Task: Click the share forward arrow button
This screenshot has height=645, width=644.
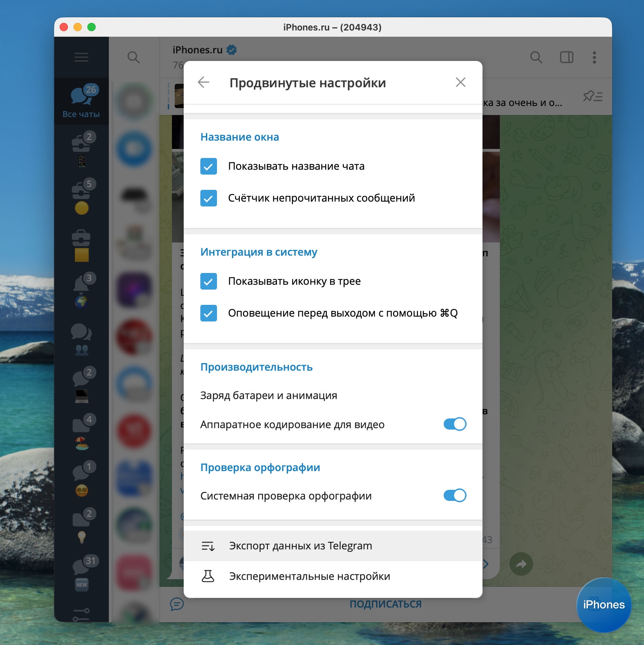Action: 521,564
